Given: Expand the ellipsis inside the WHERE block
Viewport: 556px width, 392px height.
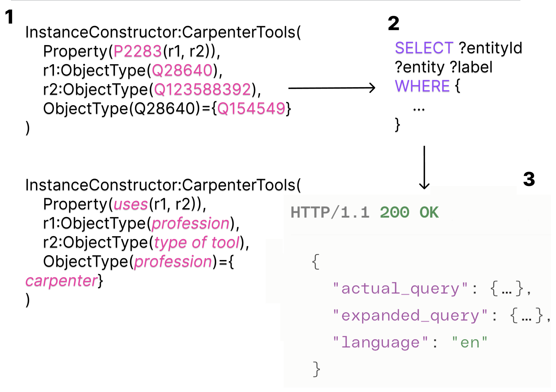Looking at the screenshot, I should 419,109.
